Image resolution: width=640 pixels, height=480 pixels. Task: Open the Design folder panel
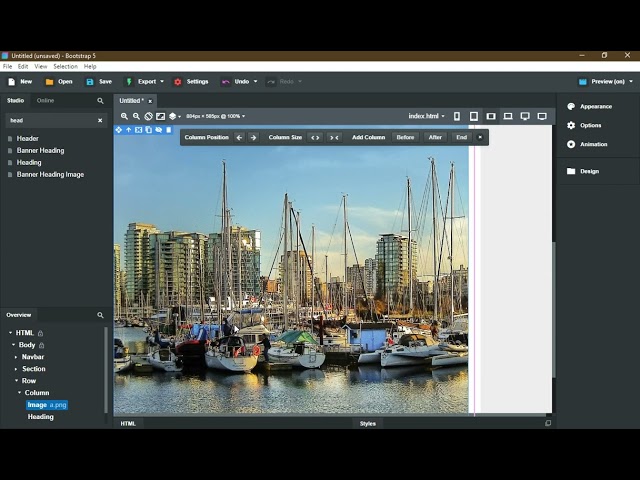[x=583, y=171]
